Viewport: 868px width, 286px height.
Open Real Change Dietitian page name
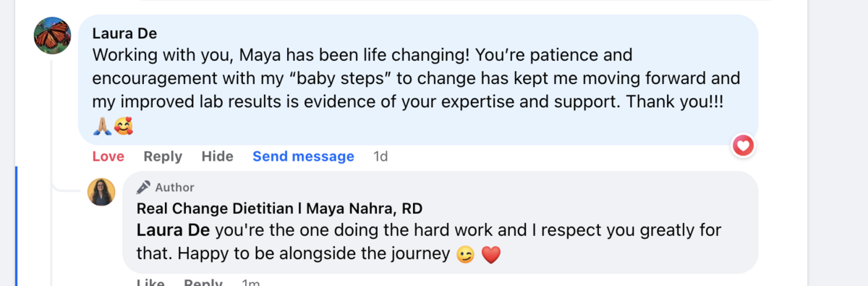280,209
